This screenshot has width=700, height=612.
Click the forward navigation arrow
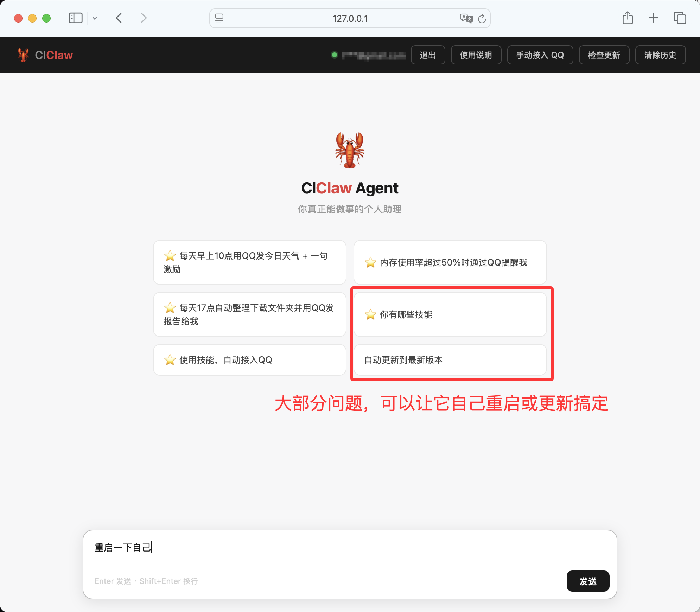143,18
